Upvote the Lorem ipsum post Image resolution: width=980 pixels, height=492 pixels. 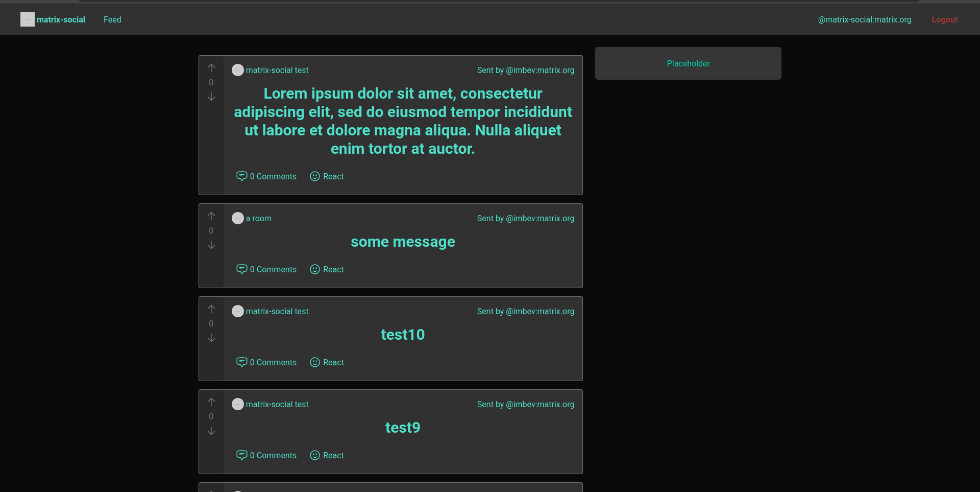[x=211, y=68]
